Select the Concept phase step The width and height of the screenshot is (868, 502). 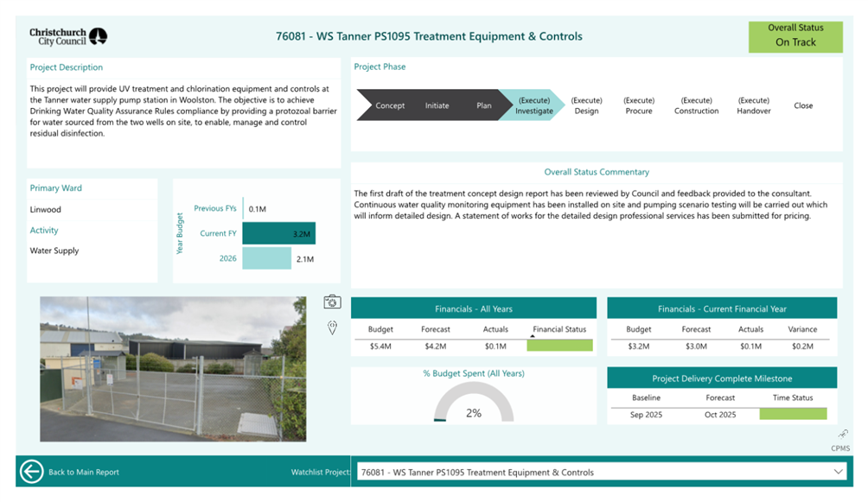tap(390, 105)
